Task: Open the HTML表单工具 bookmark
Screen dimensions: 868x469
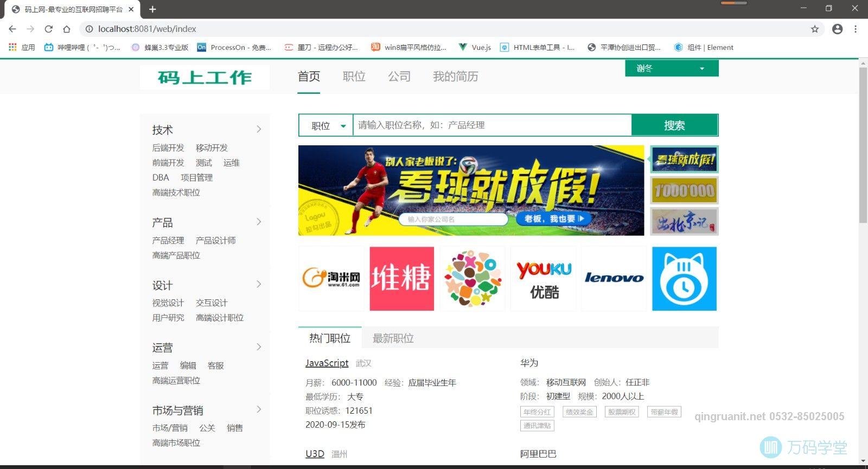Action: [538, 47]
